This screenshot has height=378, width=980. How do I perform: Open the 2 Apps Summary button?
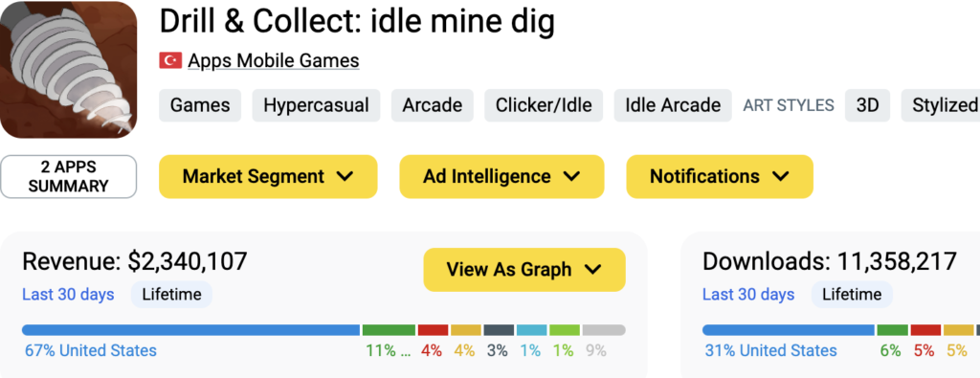coord(68,177)
